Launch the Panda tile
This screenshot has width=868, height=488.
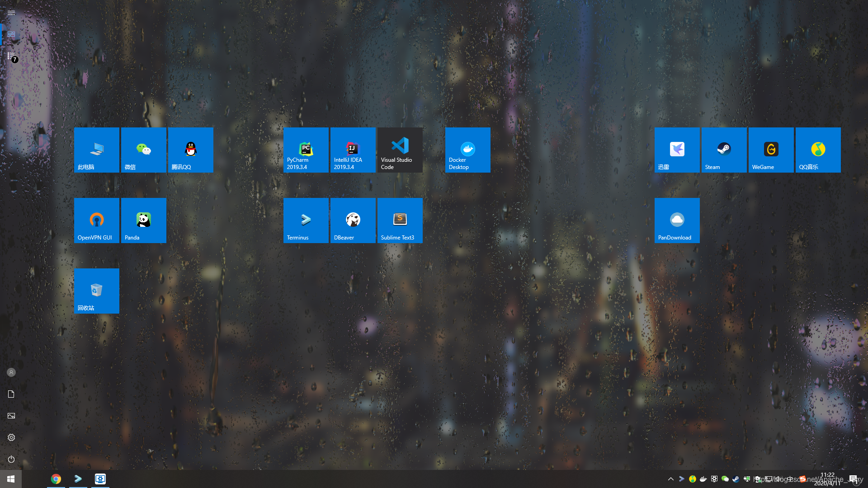pos(144,221)
